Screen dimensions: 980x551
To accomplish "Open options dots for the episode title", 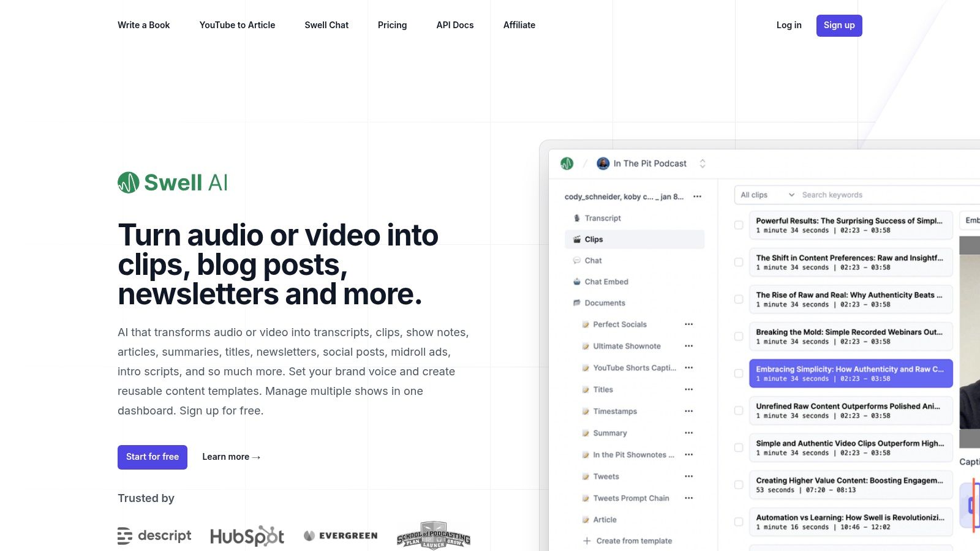I will point(698,197).
